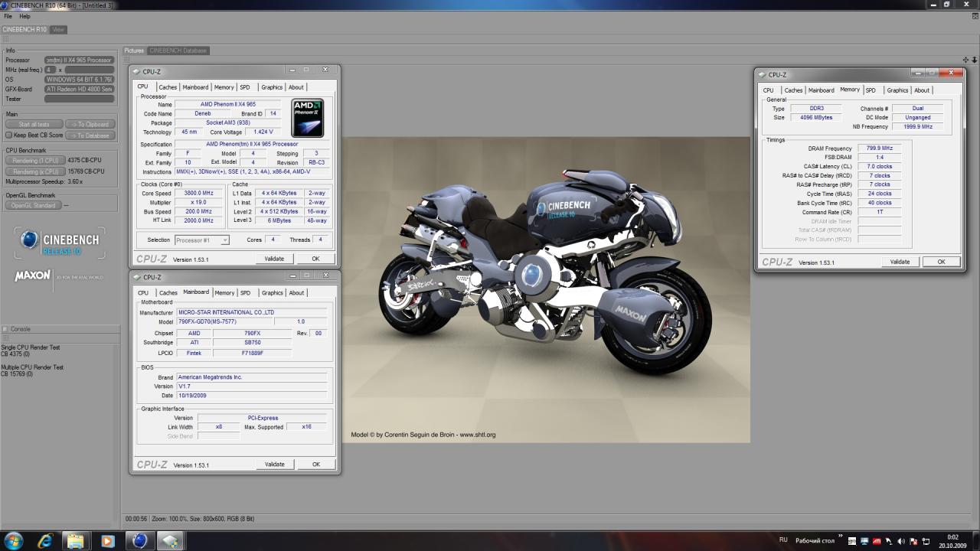The width and height of the screenshot is (980, 551).
Task: Click the CINEBENCH Database tab
Action: (x=178, y=51)
